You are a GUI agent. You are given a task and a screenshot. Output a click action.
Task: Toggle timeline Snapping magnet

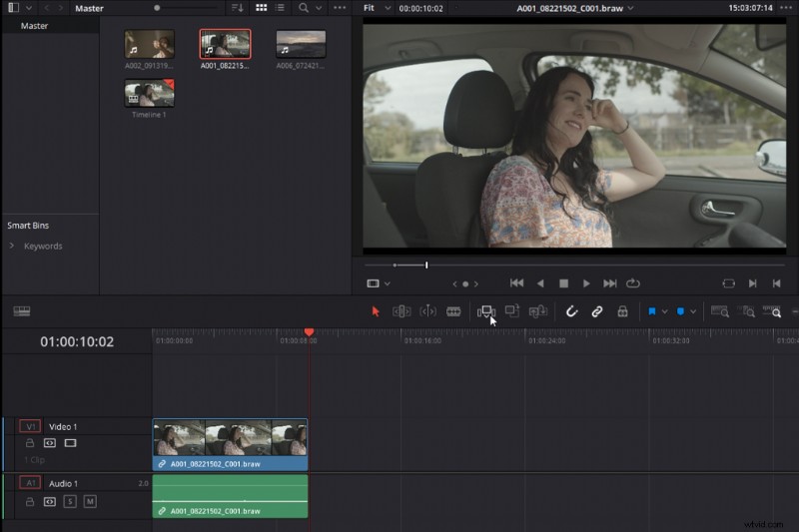(x=571, y=311)
